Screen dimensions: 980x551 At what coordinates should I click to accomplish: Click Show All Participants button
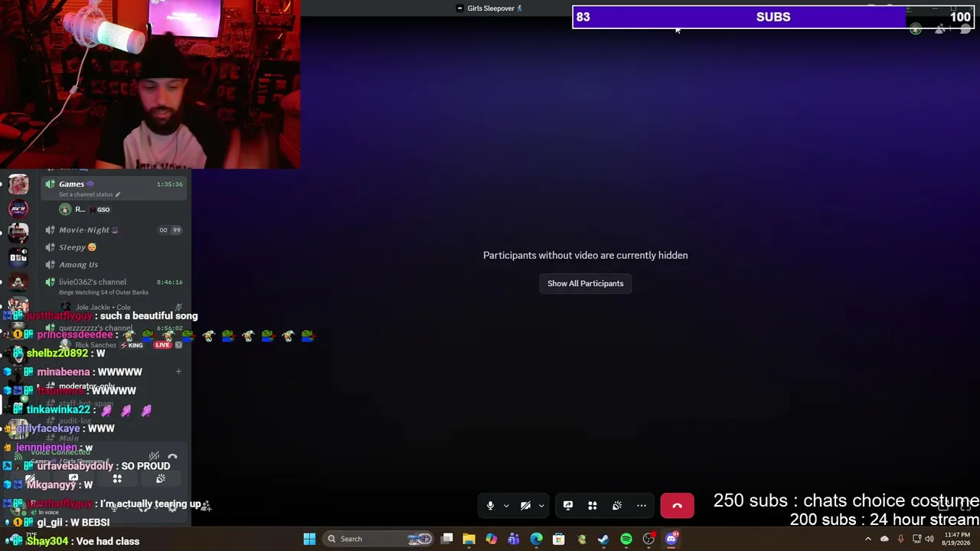point(586,283)
